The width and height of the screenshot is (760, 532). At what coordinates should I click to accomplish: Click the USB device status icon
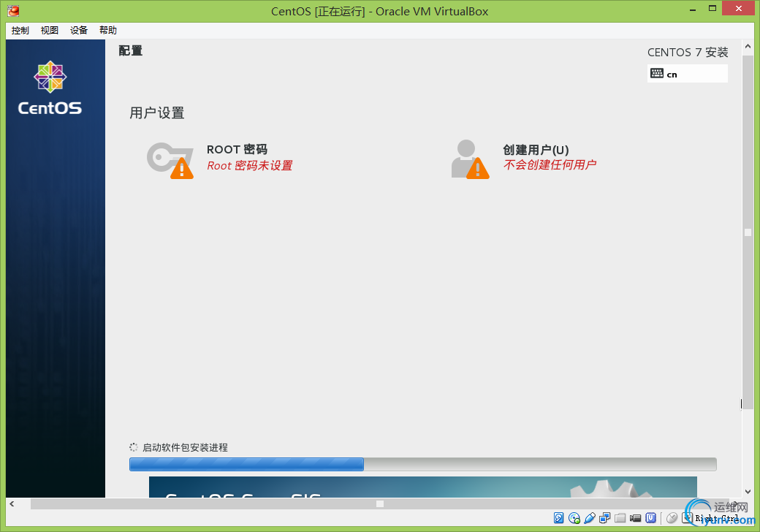click(x=590, y=518)
